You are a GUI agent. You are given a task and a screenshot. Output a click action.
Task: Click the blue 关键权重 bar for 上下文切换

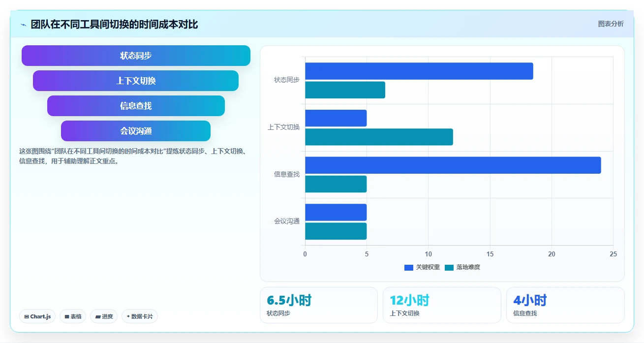point(336,118)
